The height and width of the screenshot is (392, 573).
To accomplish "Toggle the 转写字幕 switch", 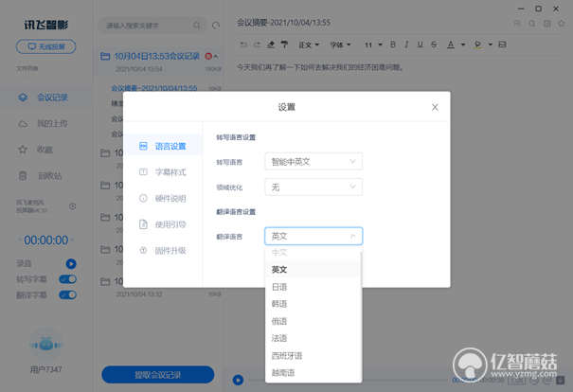I will click(x=67, y=279).
